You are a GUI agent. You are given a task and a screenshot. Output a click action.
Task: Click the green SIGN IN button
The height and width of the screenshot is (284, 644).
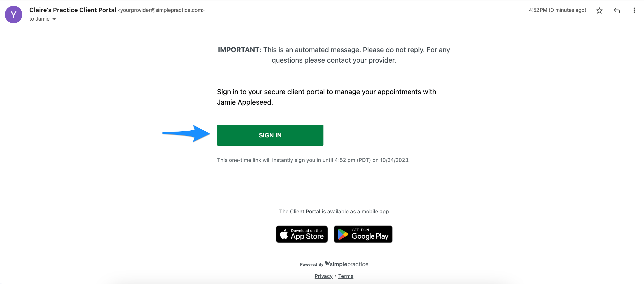(270, 135)
